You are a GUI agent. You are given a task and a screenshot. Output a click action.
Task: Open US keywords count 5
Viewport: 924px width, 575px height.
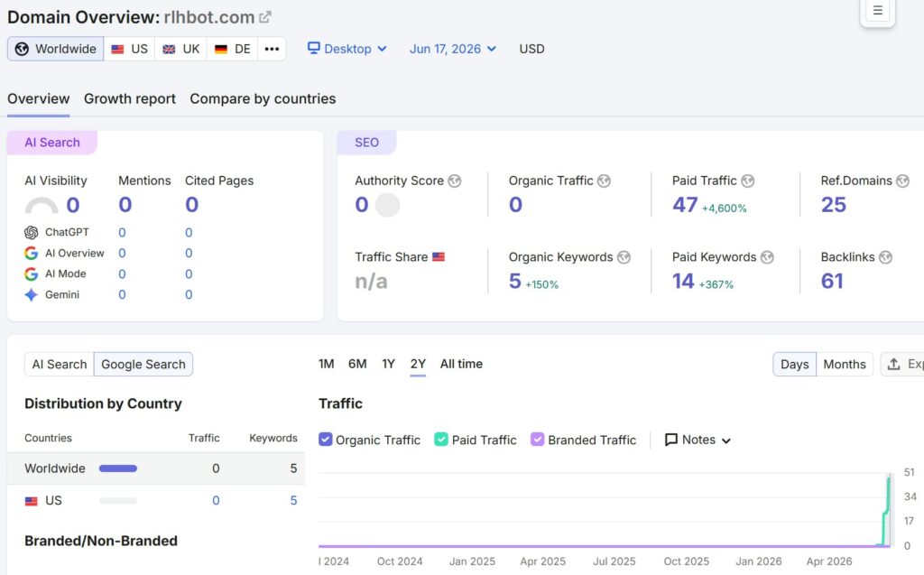[293, 501]
